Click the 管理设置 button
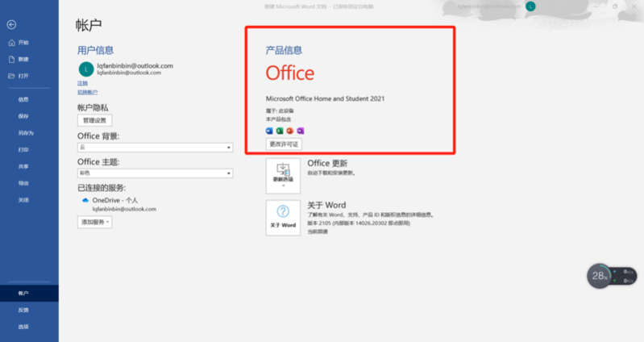This screenshot has height=342, width=644. [x=93, y=120]
